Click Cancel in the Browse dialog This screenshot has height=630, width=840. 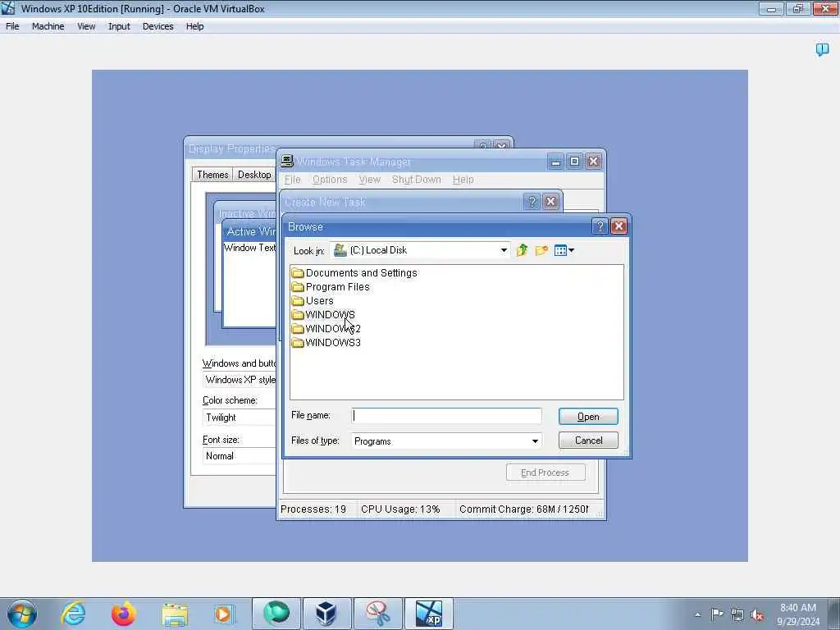588,441
